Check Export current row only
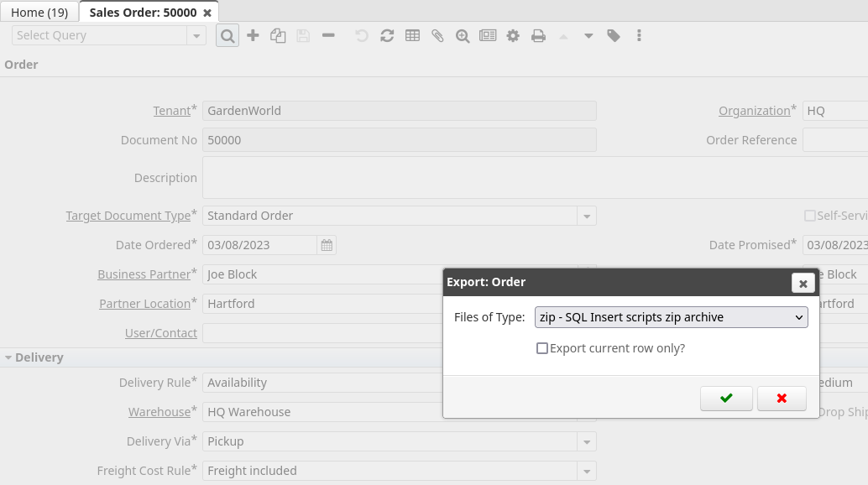 click(542, 348)
